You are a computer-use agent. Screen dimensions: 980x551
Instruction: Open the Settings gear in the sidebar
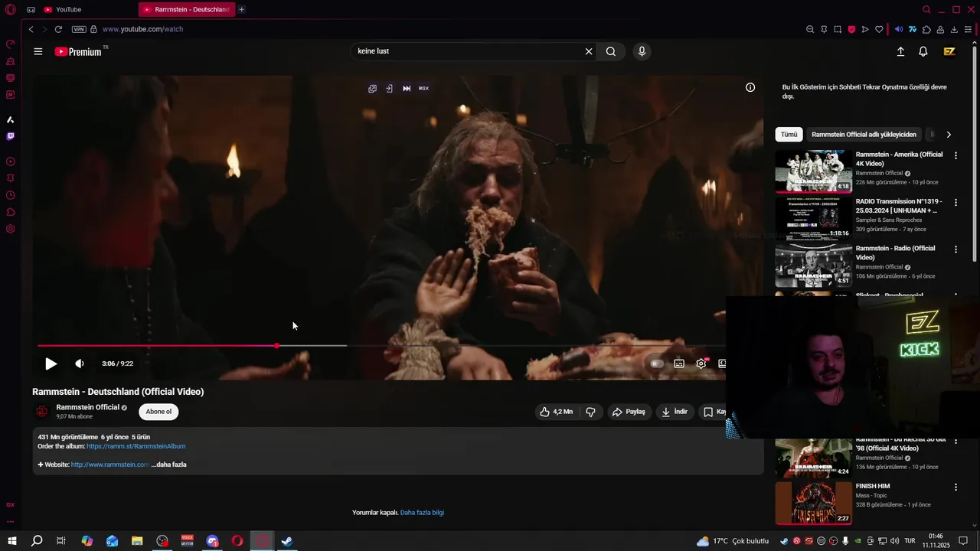tap(11, 229)
